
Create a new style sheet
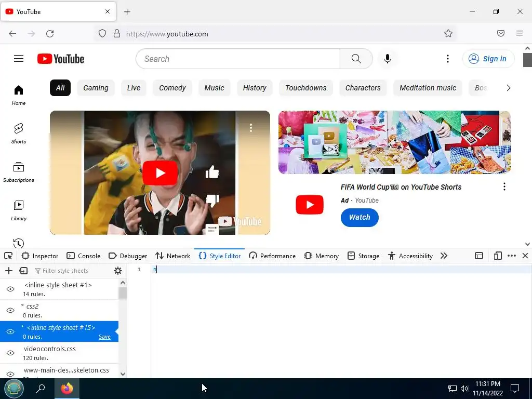click(9, 270)
